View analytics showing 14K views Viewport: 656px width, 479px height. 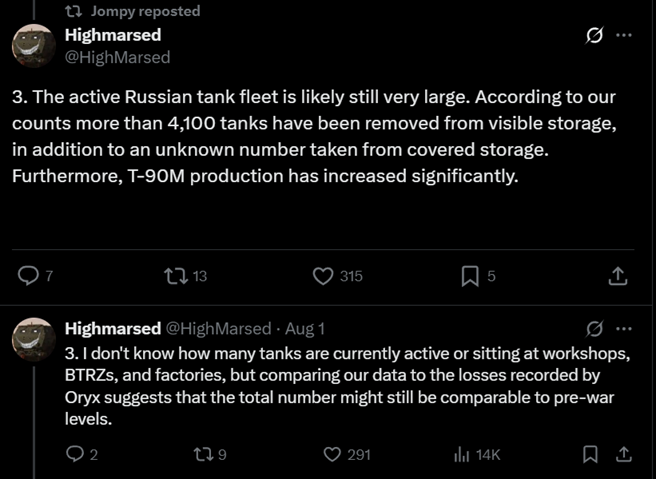click(463, 455)
